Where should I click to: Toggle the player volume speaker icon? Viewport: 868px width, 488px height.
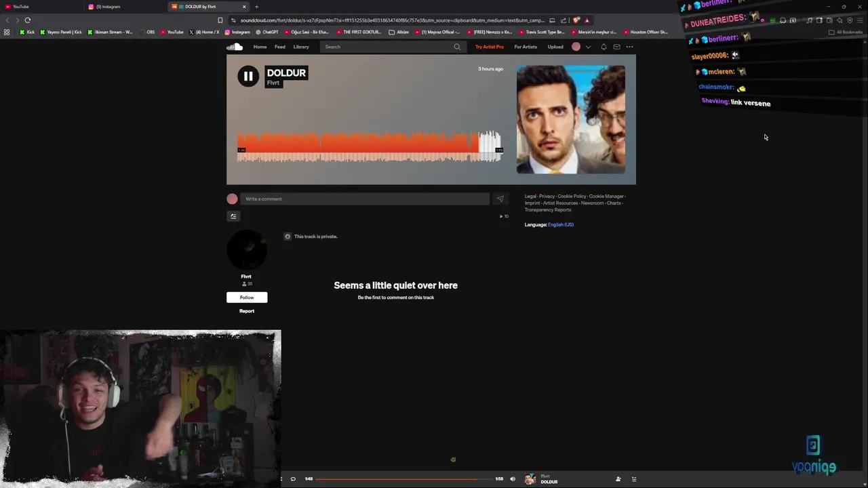click(513, 479)
